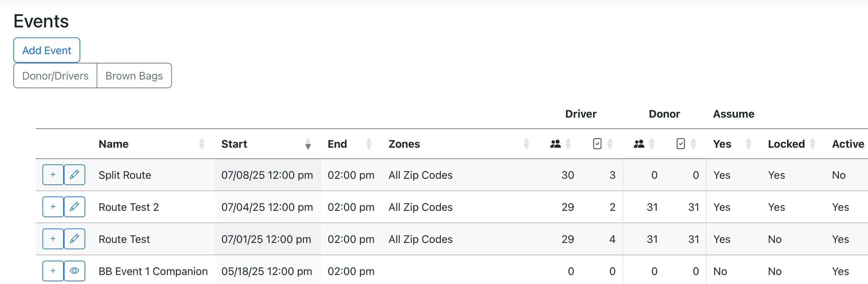View BB Event 1 Companion via eye icon
Screen dimensions: 868x284
[74, 271]
